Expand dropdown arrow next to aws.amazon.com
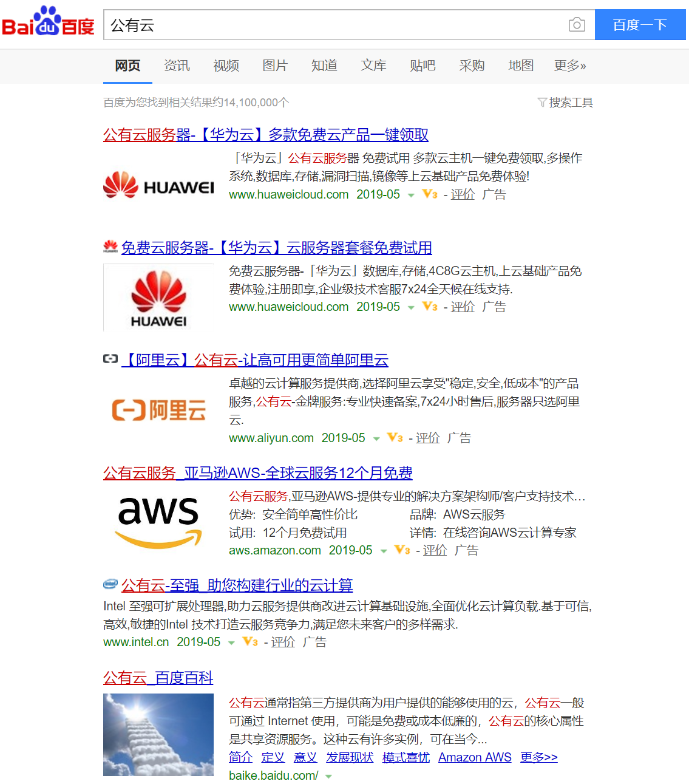 pyautogui.click(x=384, y=551)
